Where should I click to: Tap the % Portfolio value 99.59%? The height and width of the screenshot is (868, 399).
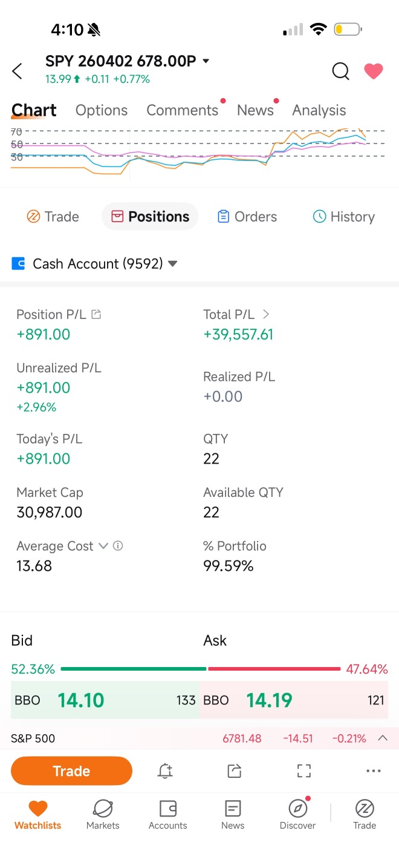[x=228, y=566]
